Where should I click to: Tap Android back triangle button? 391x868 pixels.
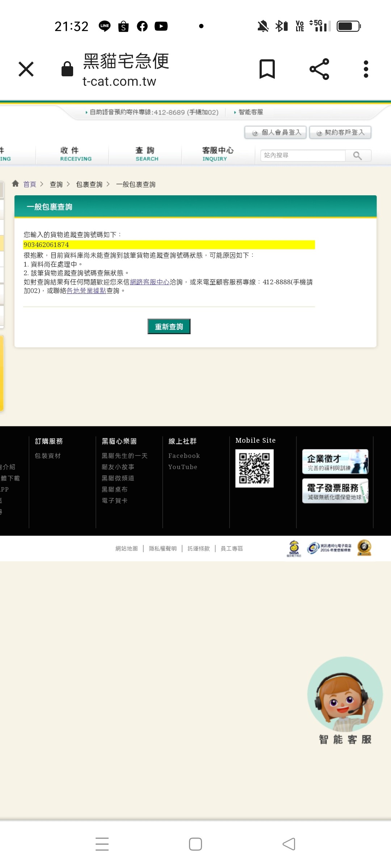pyautogui.click(x=289, y=844)
